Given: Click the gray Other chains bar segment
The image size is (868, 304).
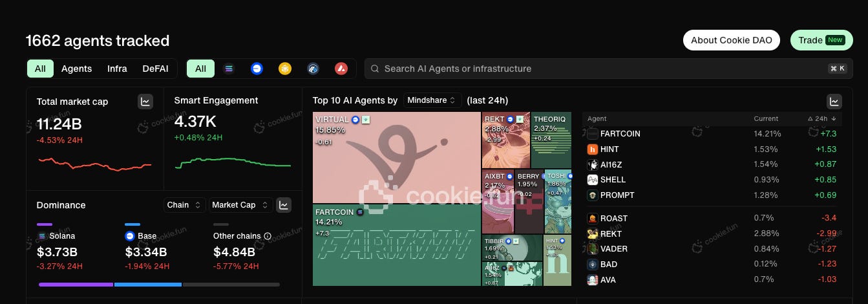Looking at the screenshot, I should pos(231,284).
